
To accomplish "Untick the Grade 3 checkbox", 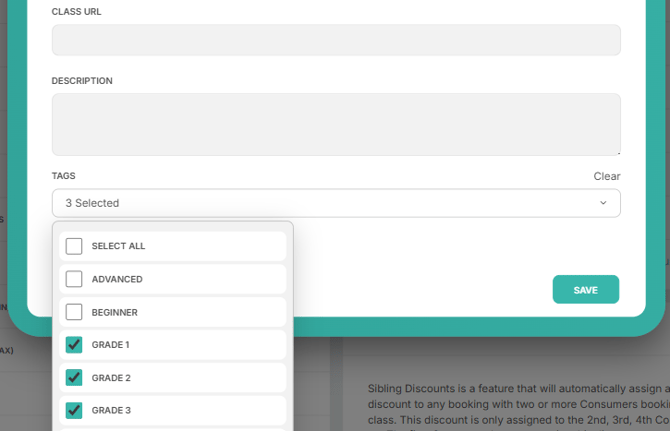I will click(x=74, y=410).
